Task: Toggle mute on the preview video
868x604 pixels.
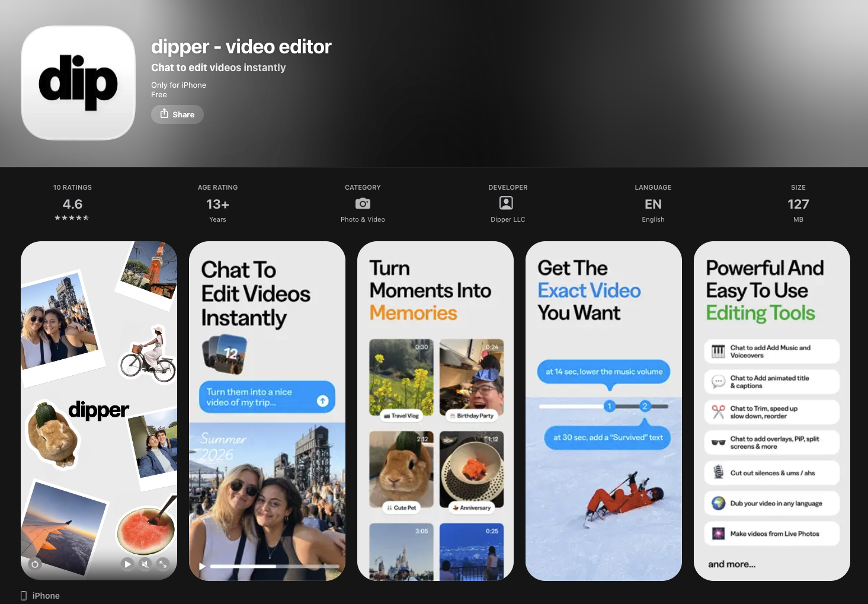Action: pos(145,564)
